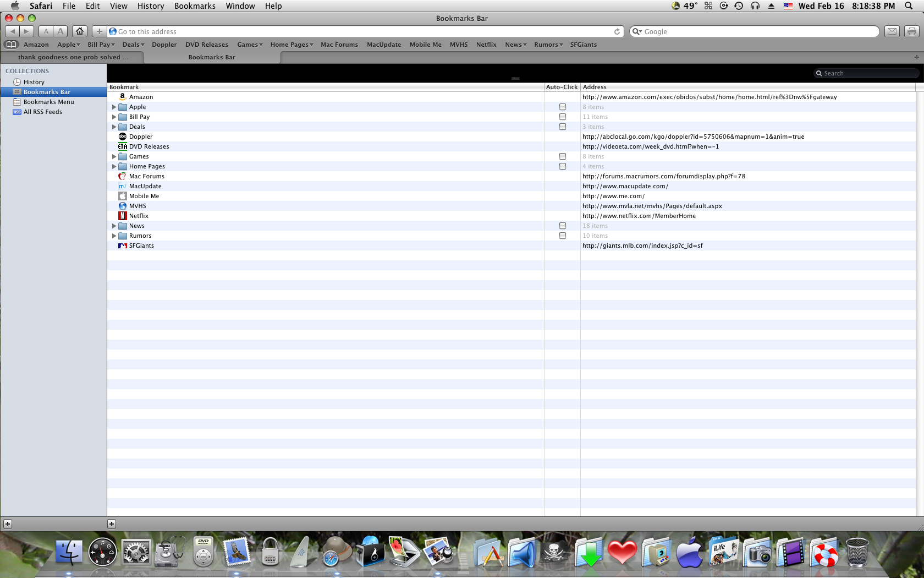924x578 pixels.
Task: Increase text size with large A button
Action: pyautogui.click(x=61, y=31)
